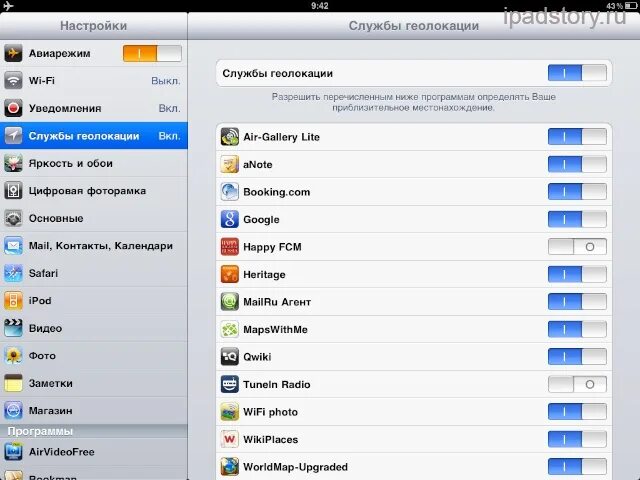This screenshot has width=640, height=480.
Task: Enable location for TuneIn Radio
Action: pos(577,384)
